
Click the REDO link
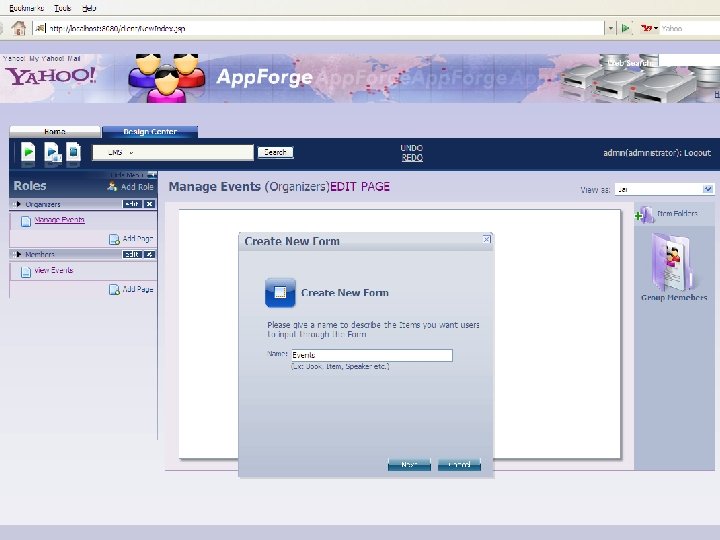pyautogui.click(x=412, y=158)
